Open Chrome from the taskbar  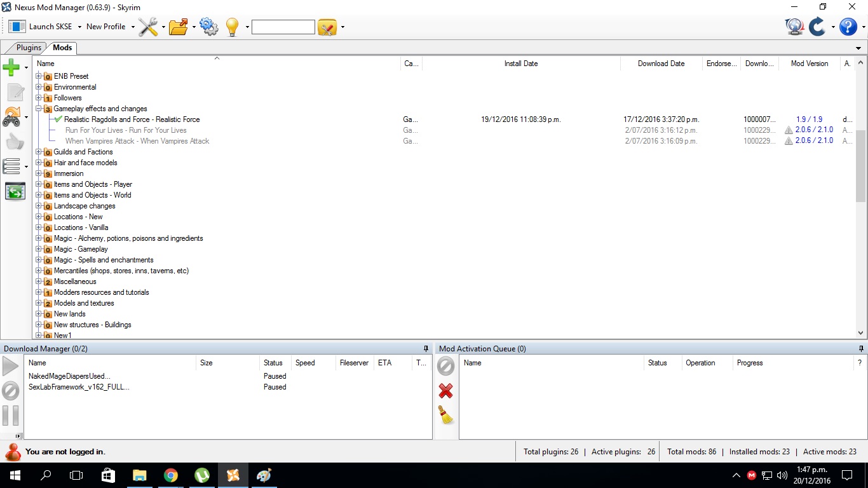coord(170,475)
